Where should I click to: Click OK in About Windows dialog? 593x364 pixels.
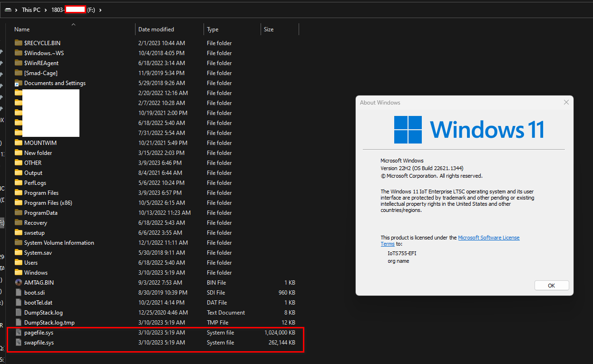(552, 286)
